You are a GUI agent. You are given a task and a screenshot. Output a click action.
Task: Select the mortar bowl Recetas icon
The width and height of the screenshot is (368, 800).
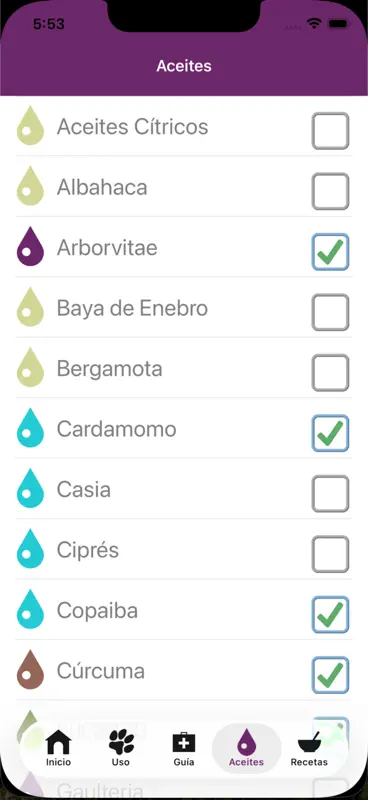309,742
